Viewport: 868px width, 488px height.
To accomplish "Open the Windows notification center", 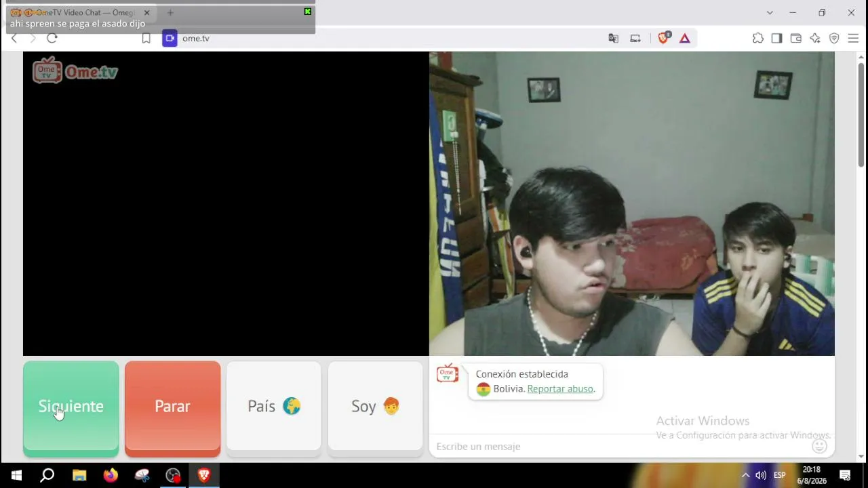I will pos(845,475).
